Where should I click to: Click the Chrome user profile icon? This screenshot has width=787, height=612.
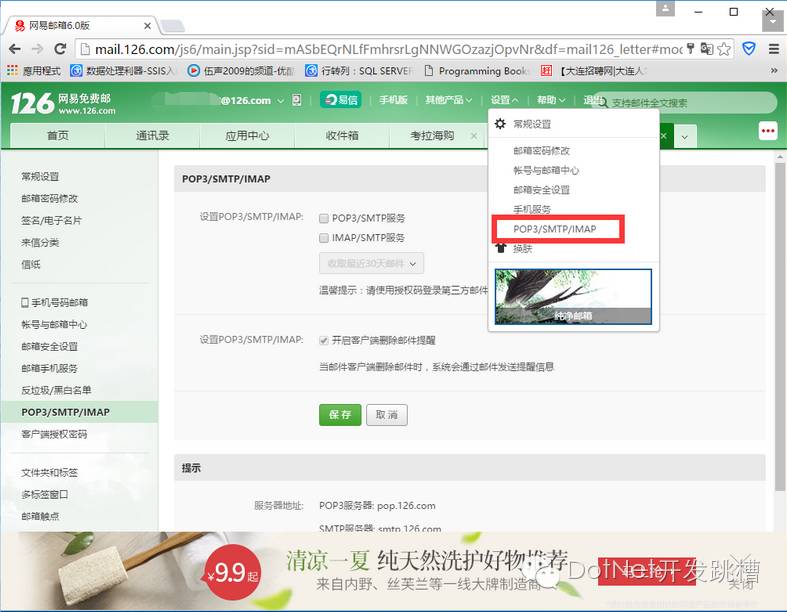click(665, 8)
